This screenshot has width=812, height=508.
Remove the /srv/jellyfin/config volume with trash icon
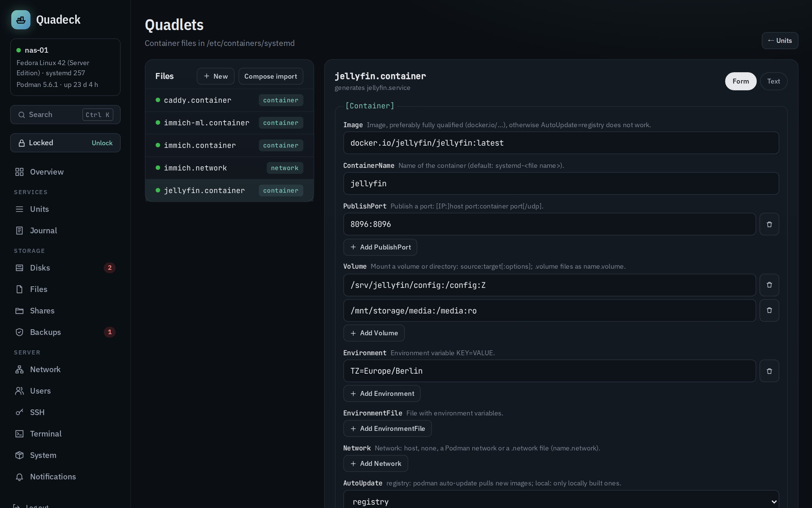[769, 285]
